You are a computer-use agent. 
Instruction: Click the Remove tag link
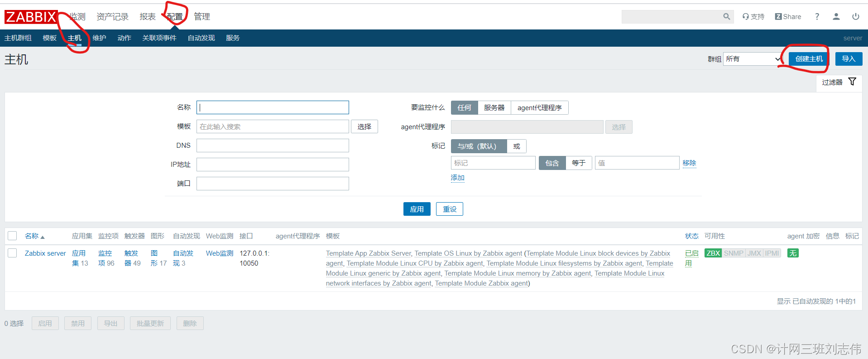690,163
